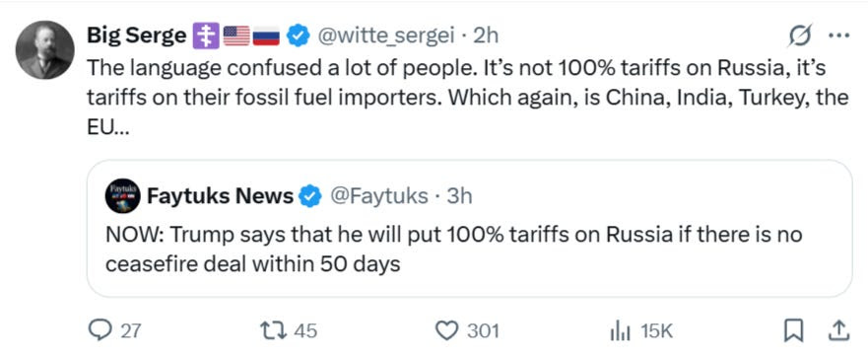Open the quoted Trump tariffs tweet text
The image size is (868, 359).
[453, 250]
